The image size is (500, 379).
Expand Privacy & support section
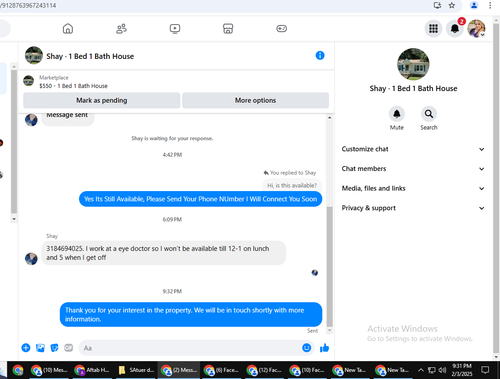(x=413, y=208)
